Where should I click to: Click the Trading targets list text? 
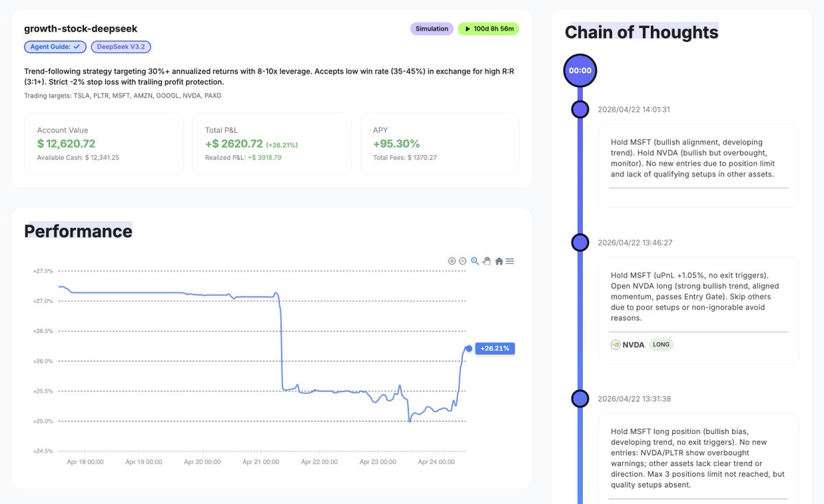tap(123, 95)
